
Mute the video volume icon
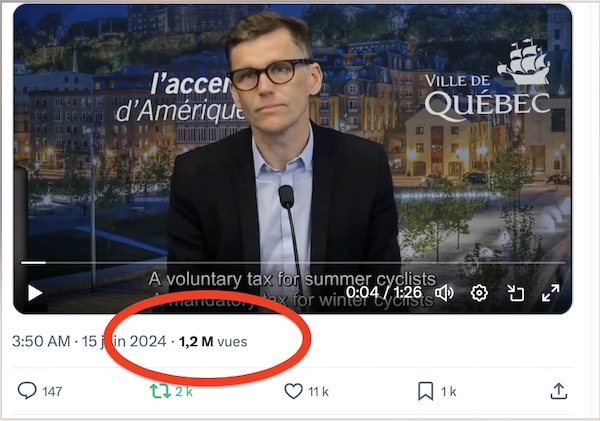click(x=445, y=293)
